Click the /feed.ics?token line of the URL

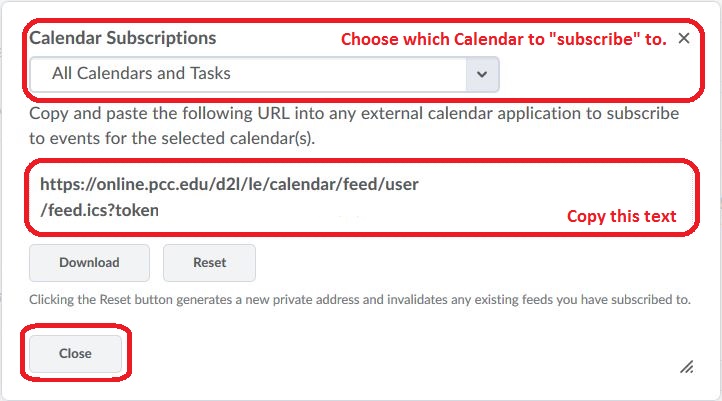point(99,210)
